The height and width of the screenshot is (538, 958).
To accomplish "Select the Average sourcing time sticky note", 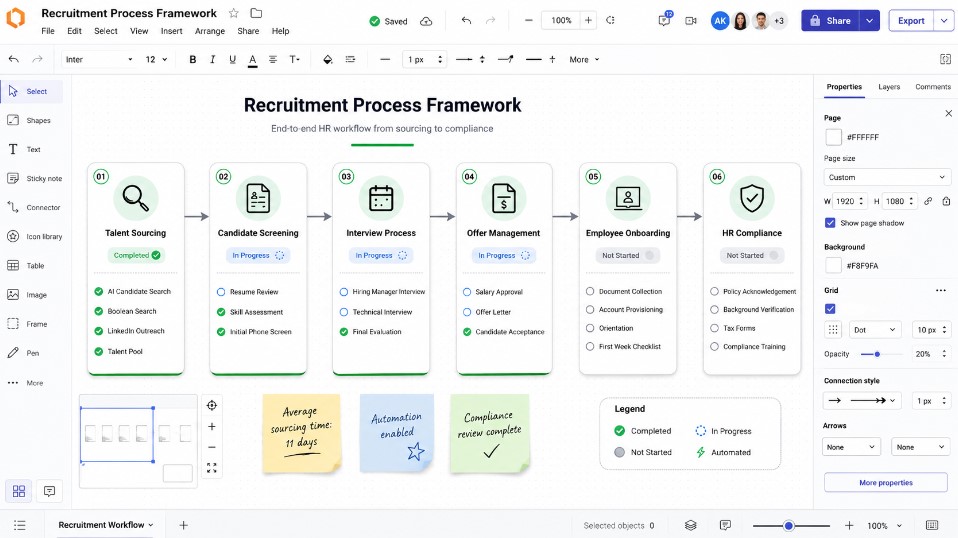I will coord(302,433).
